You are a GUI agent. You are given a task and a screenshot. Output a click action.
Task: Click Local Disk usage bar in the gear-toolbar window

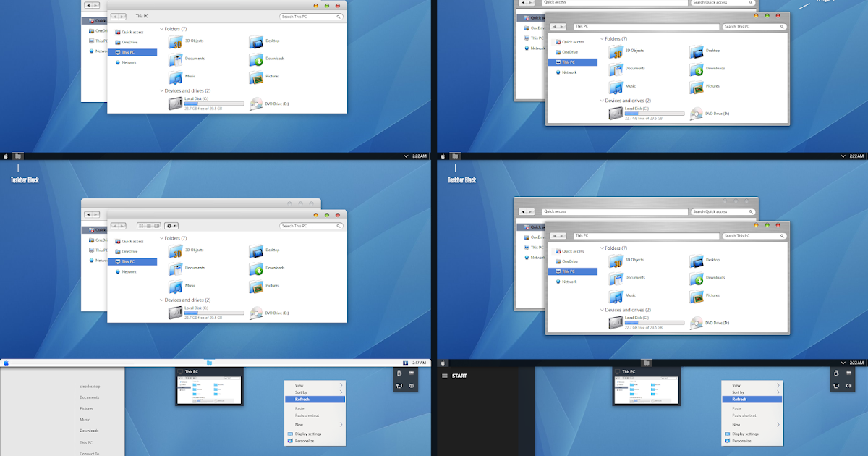pyautogui.click(x=214, y=313)
